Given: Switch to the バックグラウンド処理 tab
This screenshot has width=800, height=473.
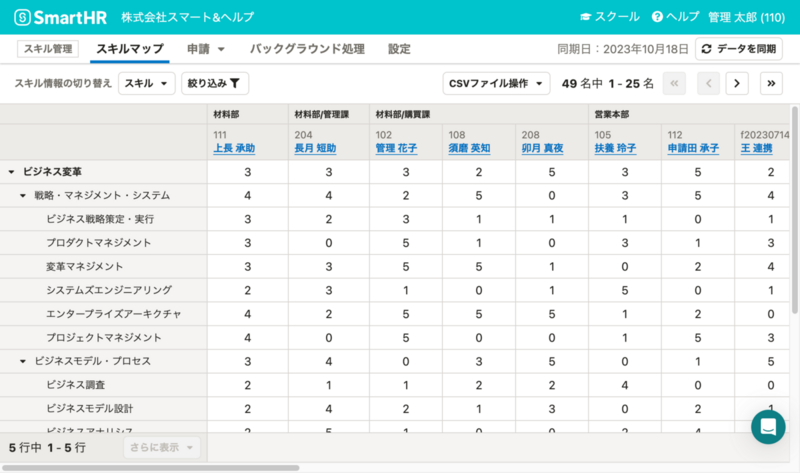Looking at the screenshot, I should click(x=307, y=49).
